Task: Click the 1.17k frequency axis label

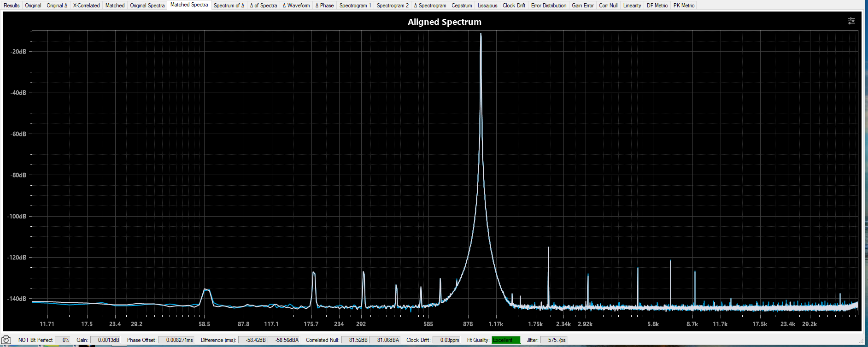Action: 496,324
